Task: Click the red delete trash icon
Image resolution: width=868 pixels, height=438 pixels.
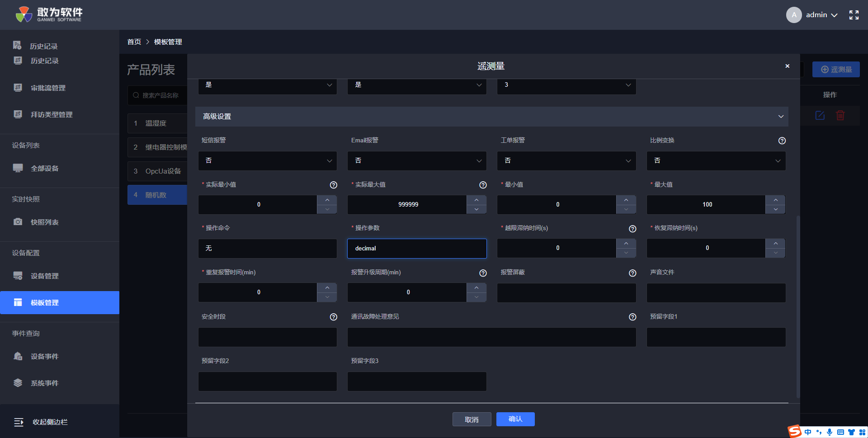Action: point(840,116)
